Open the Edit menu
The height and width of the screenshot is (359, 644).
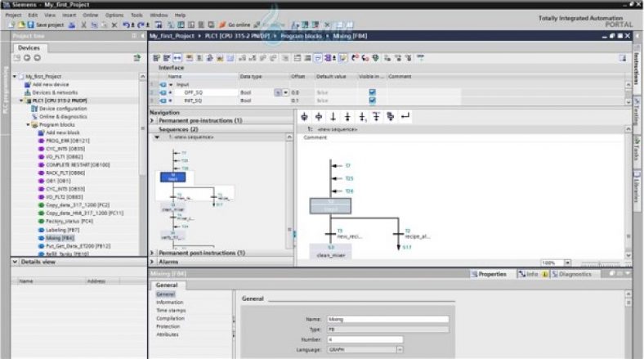click(33, 15)
